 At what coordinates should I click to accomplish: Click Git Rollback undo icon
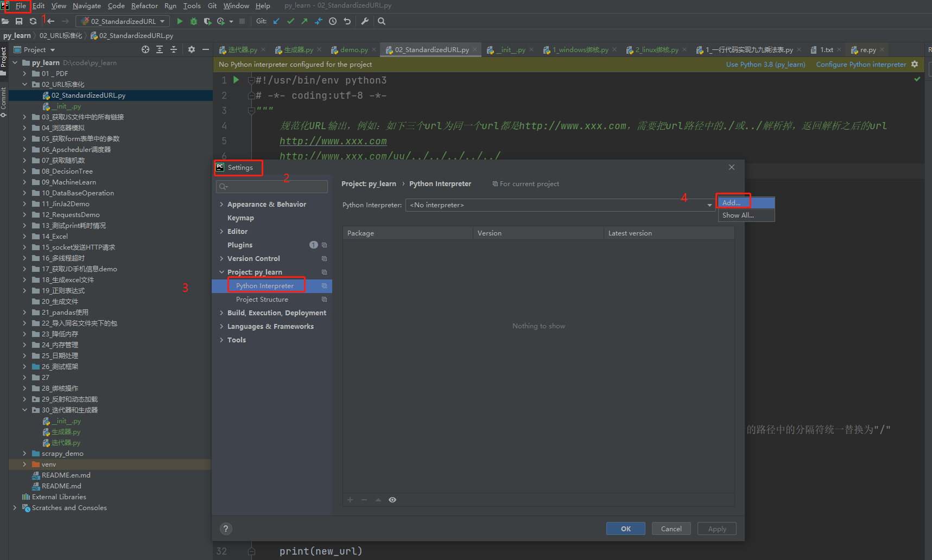click(x=347, y=21)
